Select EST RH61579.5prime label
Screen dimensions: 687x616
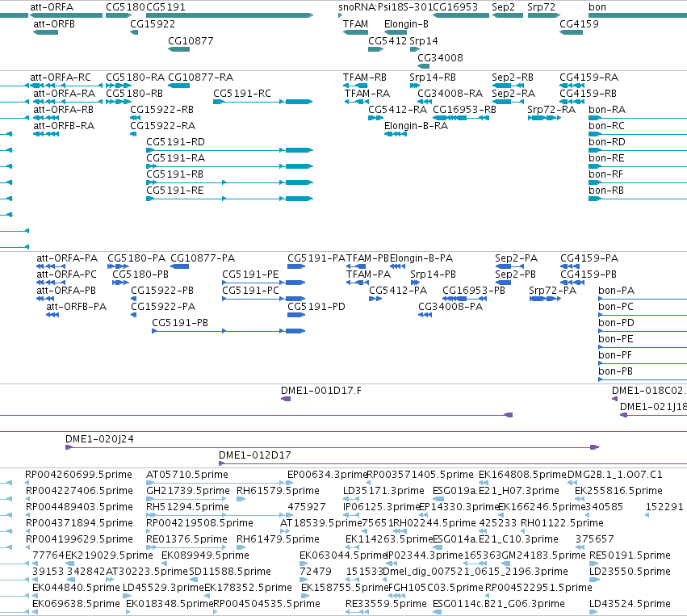pos(278,491)
